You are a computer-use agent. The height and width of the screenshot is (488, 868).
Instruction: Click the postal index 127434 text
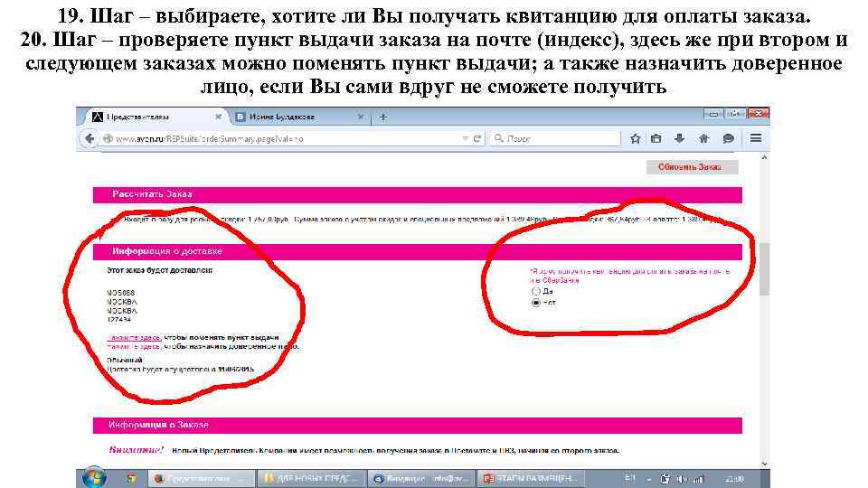(x=118, y=320)
